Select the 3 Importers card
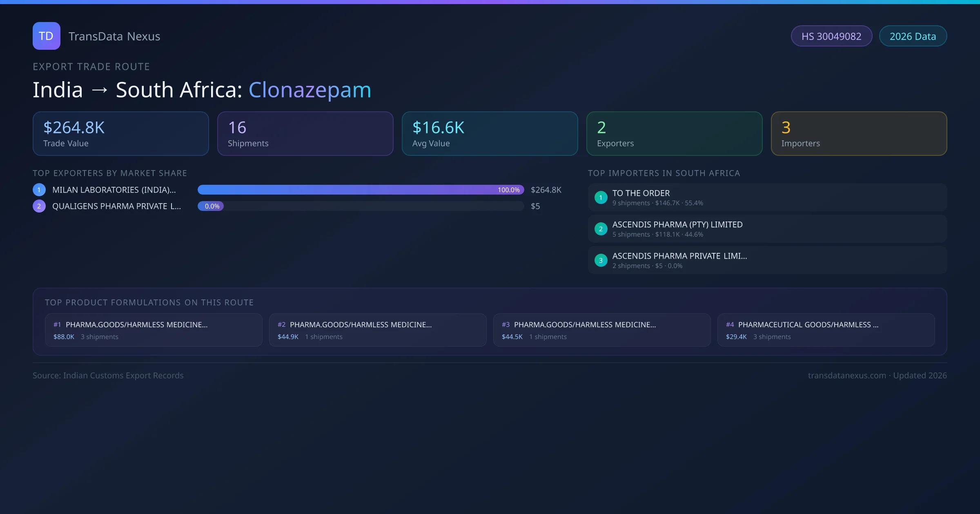 tap(859, 134)
